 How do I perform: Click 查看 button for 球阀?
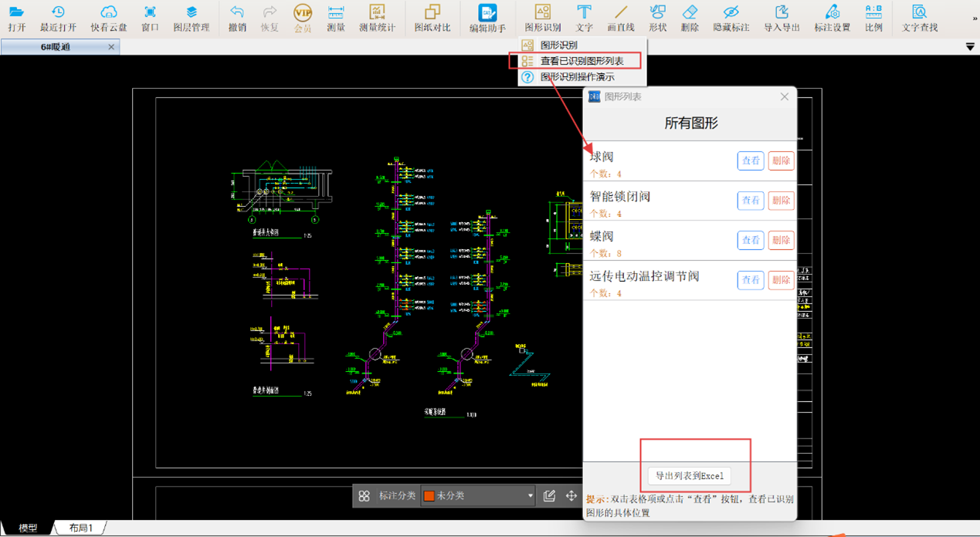coord(751,161)
